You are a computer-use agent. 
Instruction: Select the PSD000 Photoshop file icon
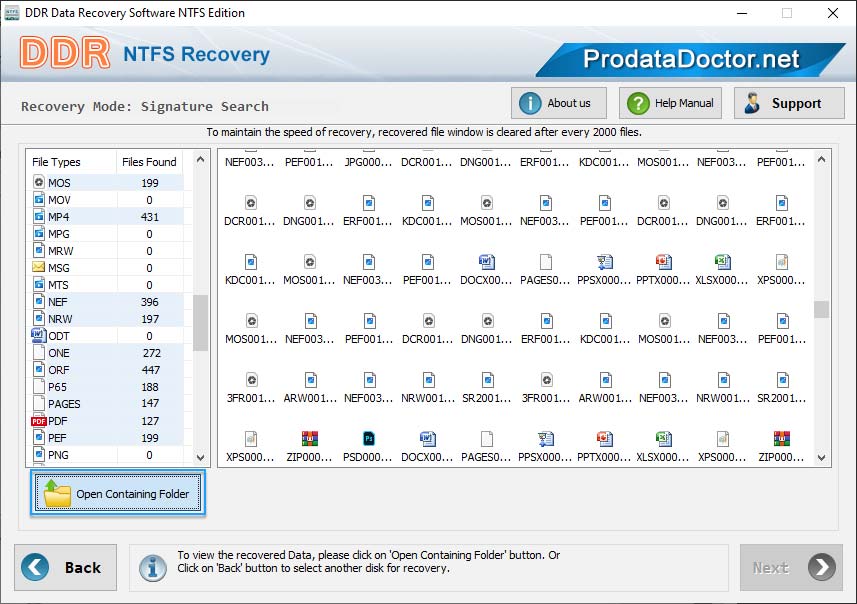tap(369, 438)
